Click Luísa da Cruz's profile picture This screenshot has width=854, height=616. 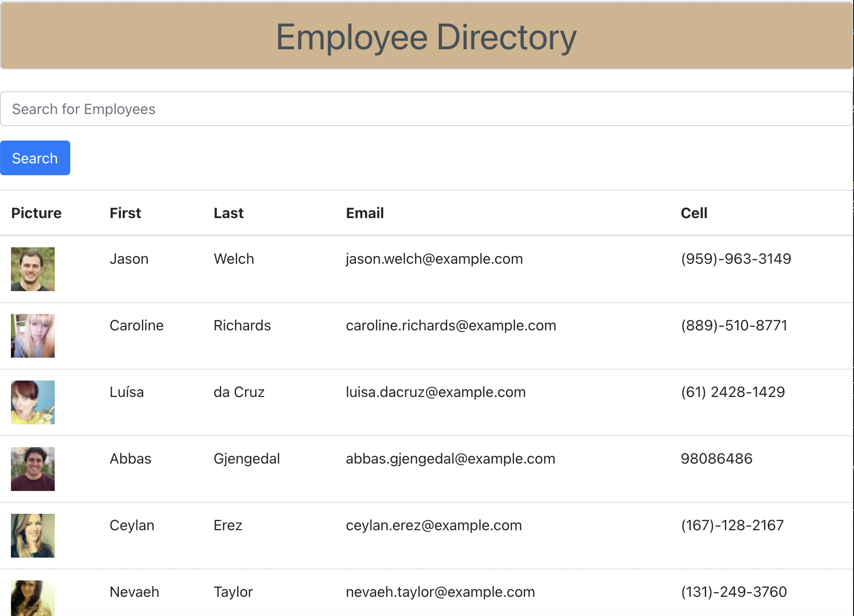coord(32,402)
